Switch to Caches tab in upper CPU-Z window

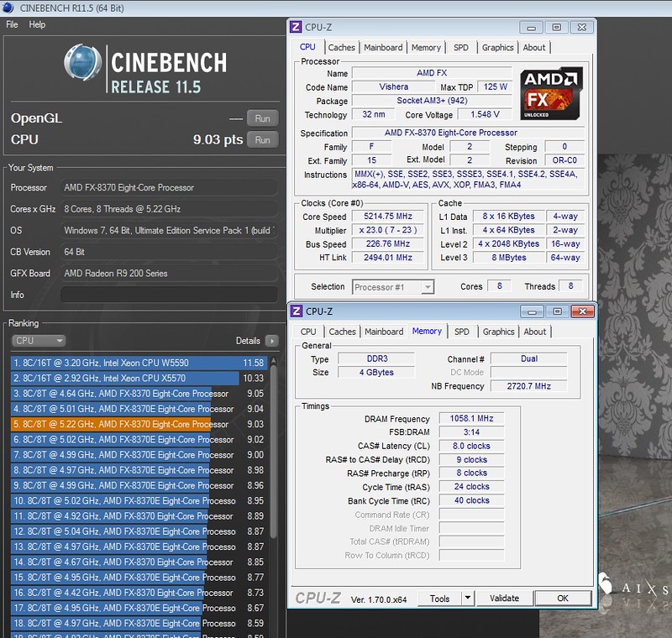(x=342, y=48)
